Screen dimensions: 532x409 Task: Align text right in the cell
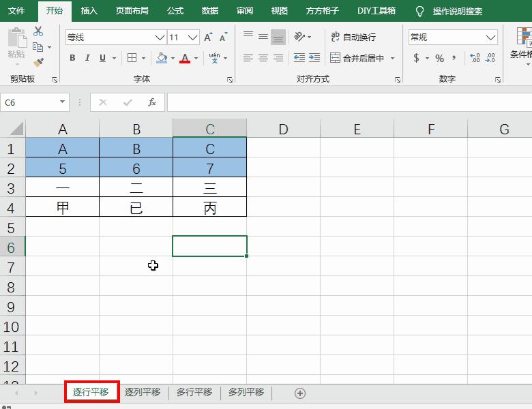[278, 58]
